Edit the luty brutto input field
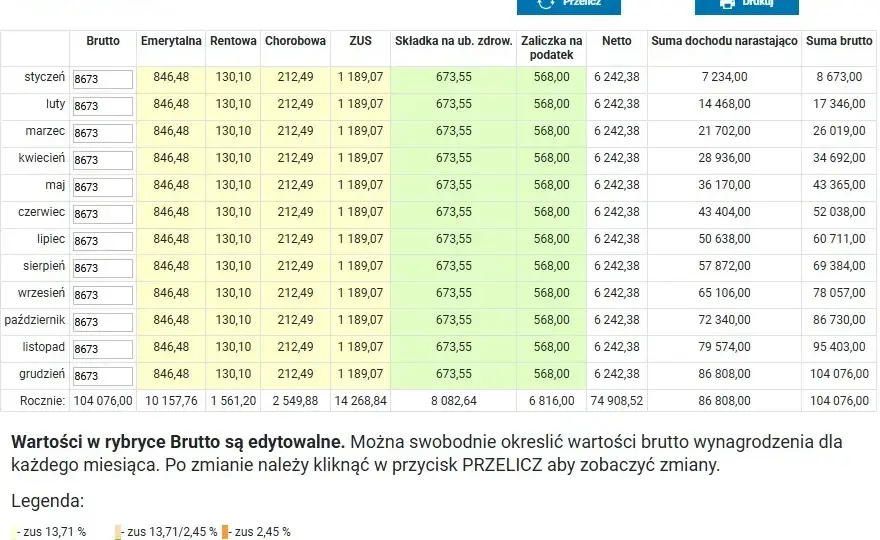This screenshot has width=880, height=540. click(103, 106)
